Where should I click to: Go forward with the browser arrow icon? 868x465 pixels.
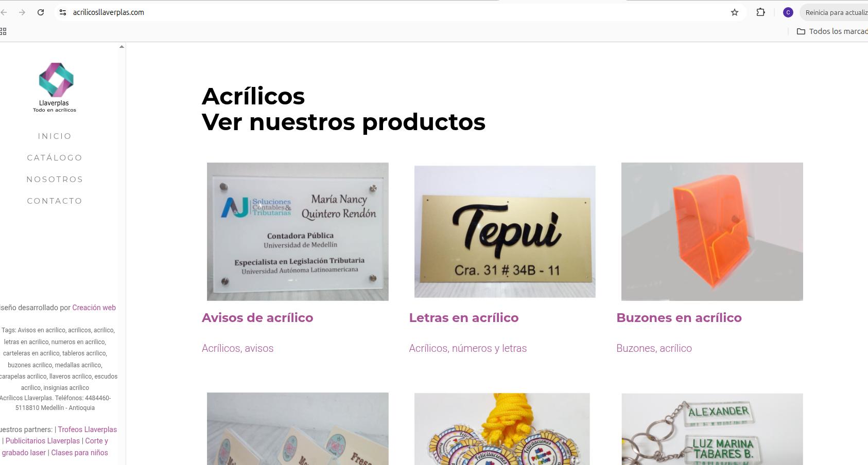[x=22, y=12]
